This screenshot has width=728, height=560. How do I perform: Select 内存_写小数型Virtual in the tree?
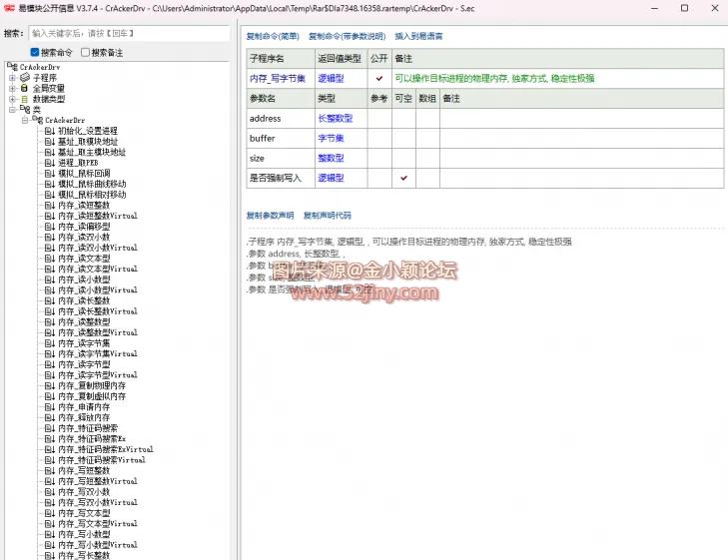98,545
